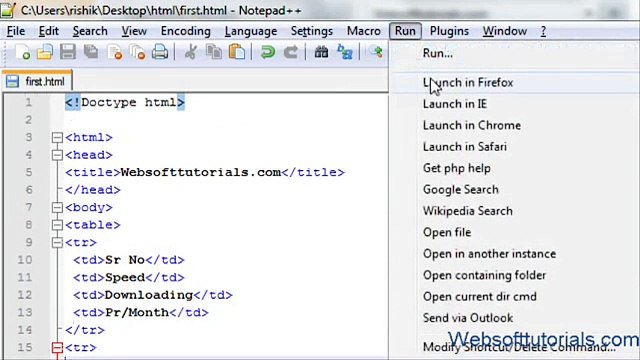Click the Close All documents icon
This screenshot has height=360, width=640.
point(137,52)
